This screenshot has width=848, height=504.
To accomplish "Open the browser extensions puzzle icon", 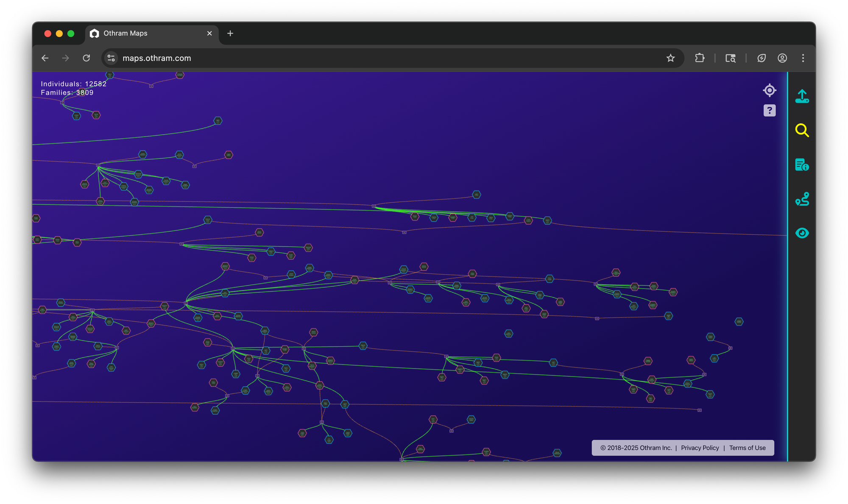I will (x=700, y=58).
